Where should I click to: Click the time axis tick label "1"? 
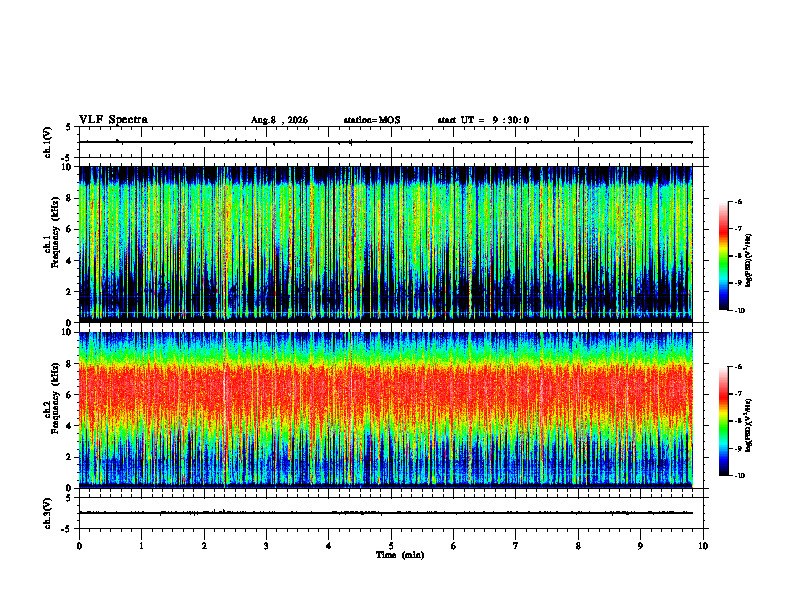[141, 546]
